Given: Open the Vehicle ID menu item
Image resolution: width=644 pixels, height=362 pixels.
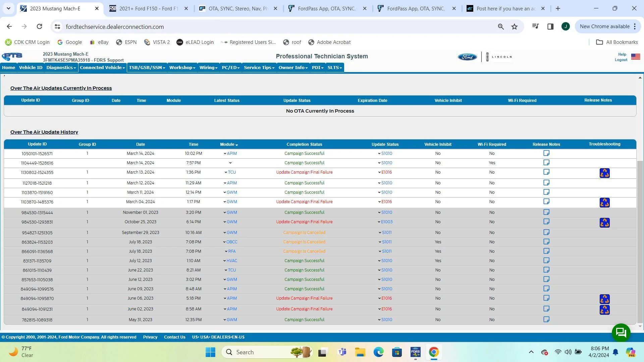Looking at the screenshot, I should [31, 67].
